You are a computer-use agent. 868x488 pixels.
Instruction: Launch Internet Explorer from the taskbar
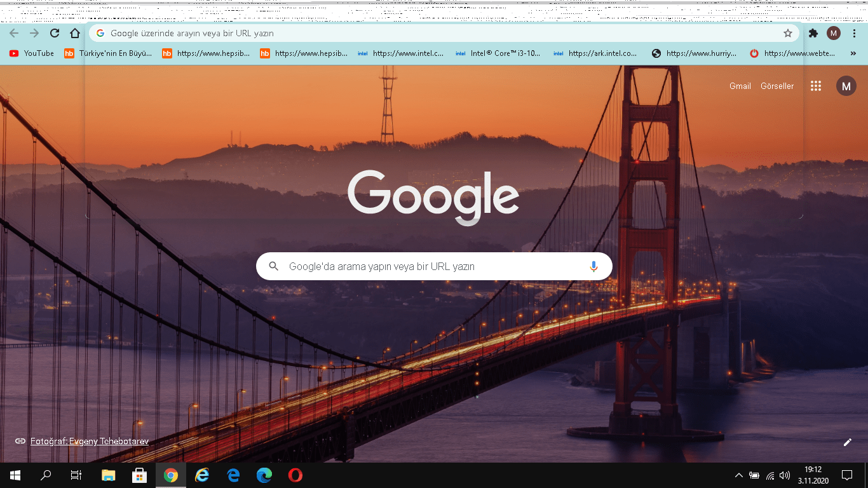pyautogui.click(x=202, y=475)
